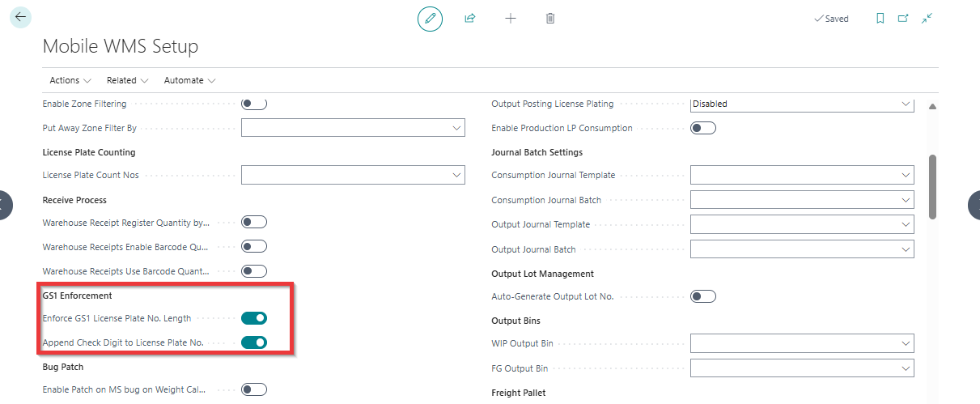Click the GS1 Enforcement section heading
This screenshot has height=404, width=980.
[x=77, y=296]
